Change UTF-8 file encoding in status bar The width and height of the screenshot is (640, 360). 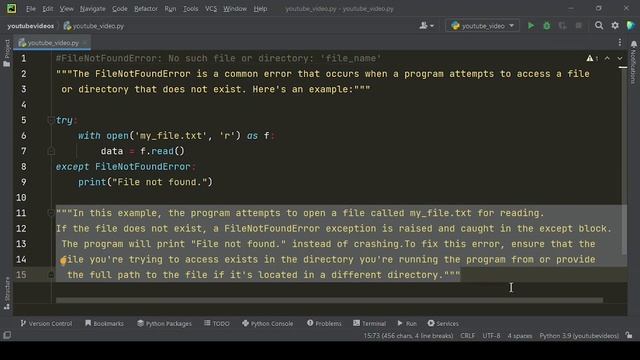point(491,336)
